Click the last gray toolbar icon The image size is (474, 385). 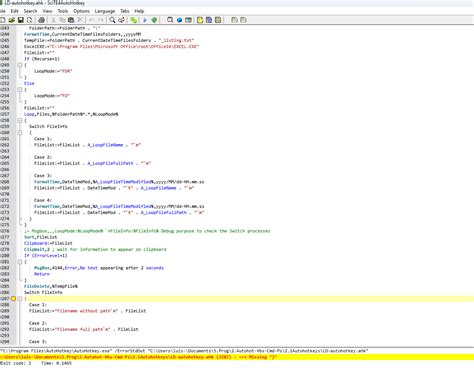pyautogui.click(x=243, y=20)
